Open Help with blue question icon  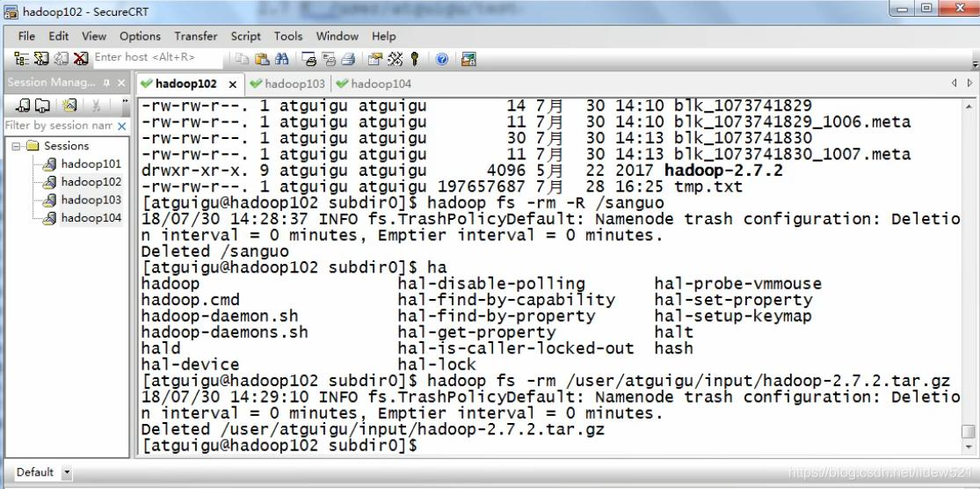coord(442,59)
